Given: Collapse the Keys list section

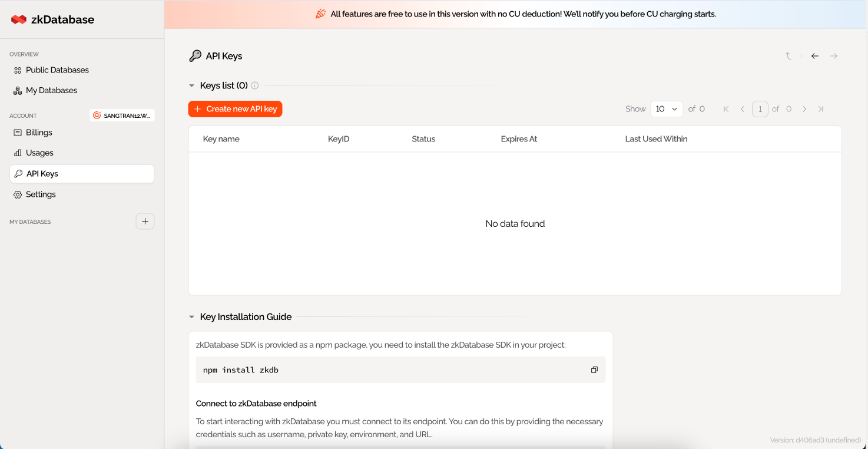Looking at the screenshot, I should (x=191, y=85).
